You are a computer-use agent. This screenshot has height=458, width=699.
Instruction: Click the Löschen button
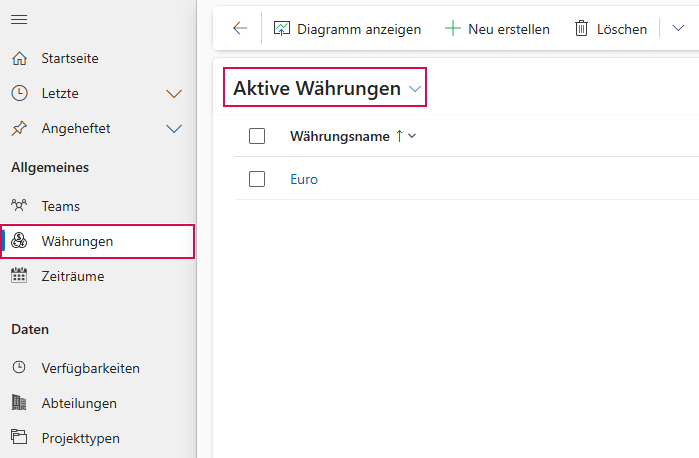(x=611, y=29)
